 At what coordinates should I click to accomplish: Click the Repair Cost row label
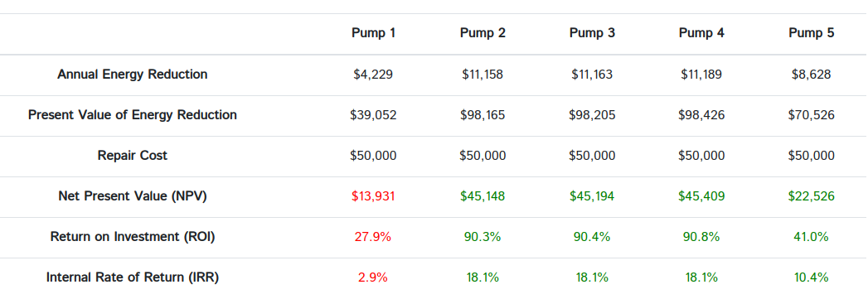[x=133, y=156]
